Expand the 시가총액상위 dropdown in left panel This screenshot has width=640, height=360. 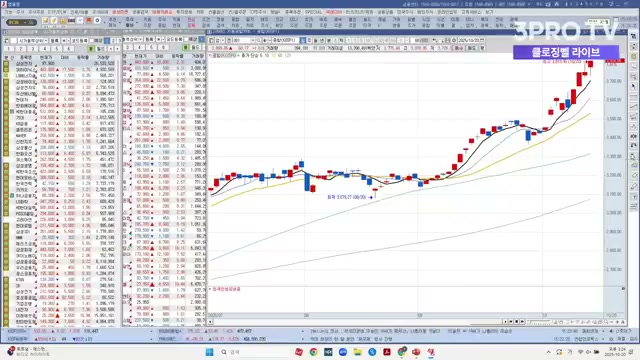point(45,40)
